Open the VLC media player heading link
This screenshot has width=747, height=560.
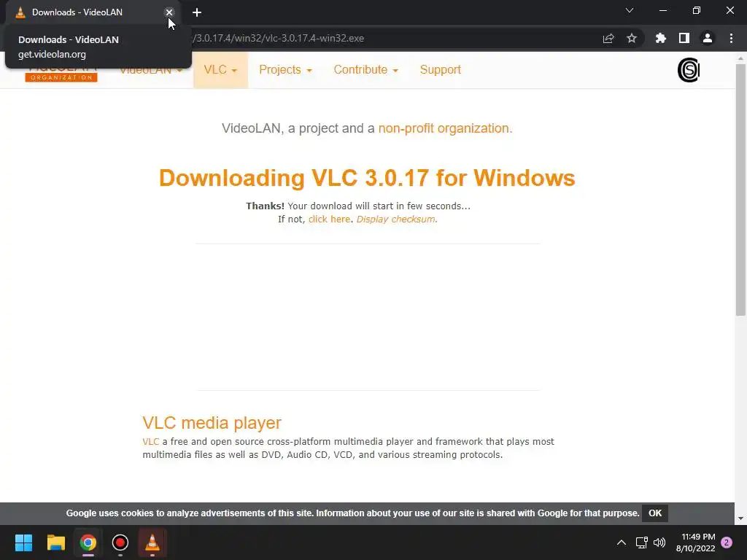[x=212, y=423]
